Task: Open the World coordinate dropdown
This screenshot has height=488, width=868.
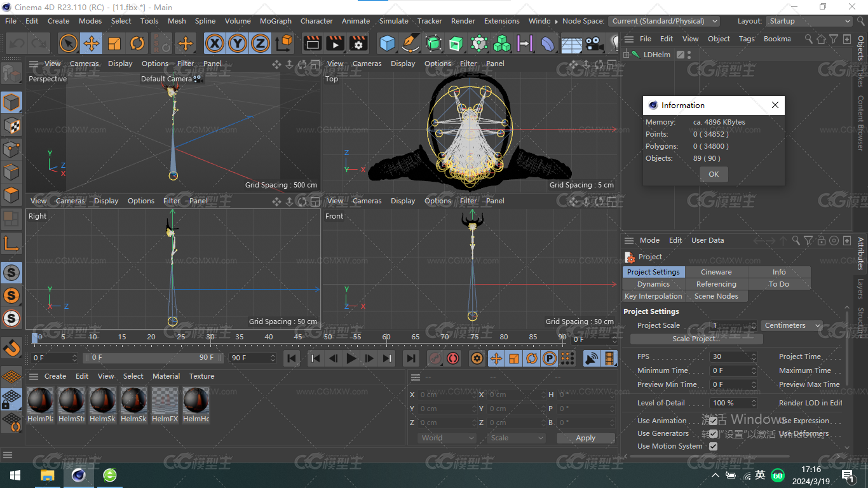Action: [447, 438]
